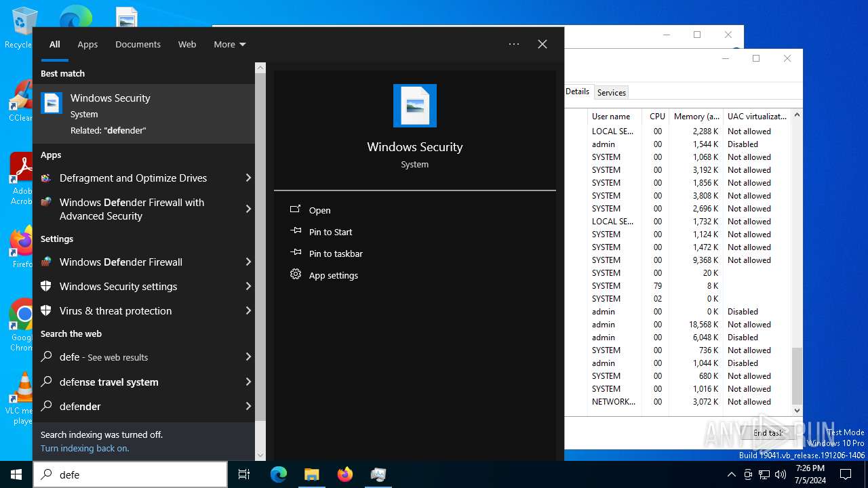Expand Defragment and Optimize Drives options arrow

point(248,178)
